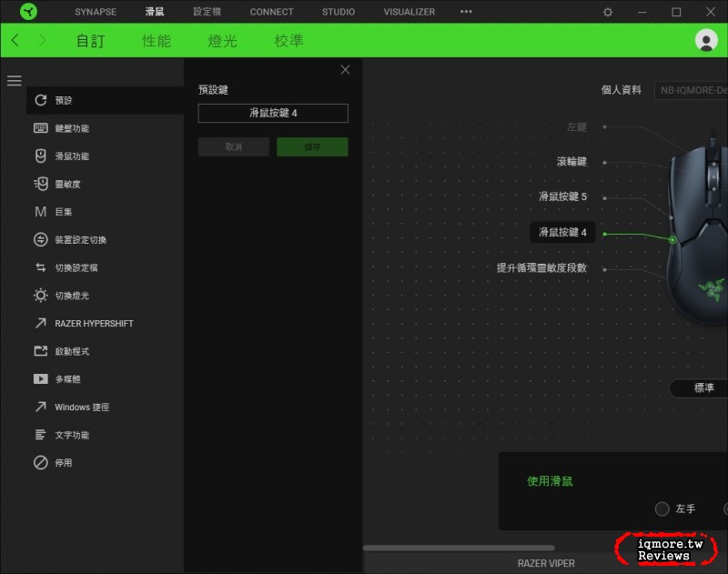Open the ellipsis overflow menu in title bar

(466, 12)
